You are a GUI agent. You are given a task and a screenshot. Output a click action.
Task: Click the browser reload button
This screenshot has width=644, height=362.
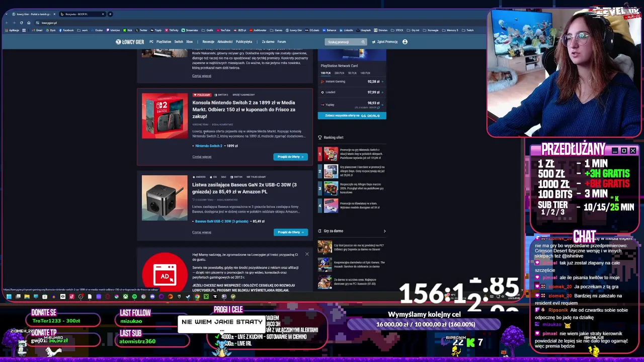[21, 23]
